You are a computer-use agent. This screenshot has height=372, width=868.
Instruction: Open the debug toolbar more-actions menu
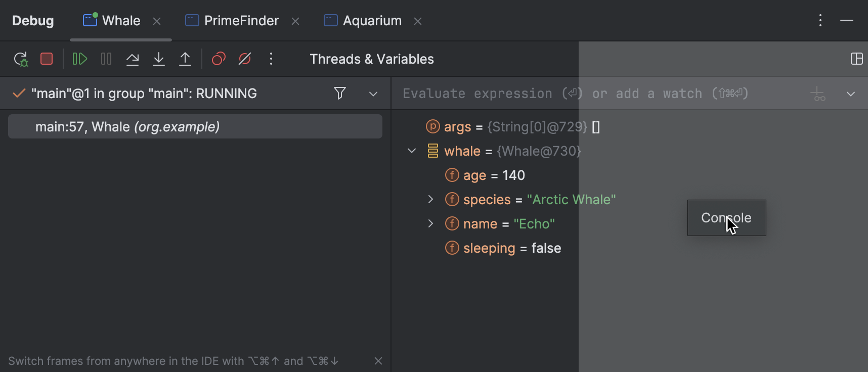(271, 59)
